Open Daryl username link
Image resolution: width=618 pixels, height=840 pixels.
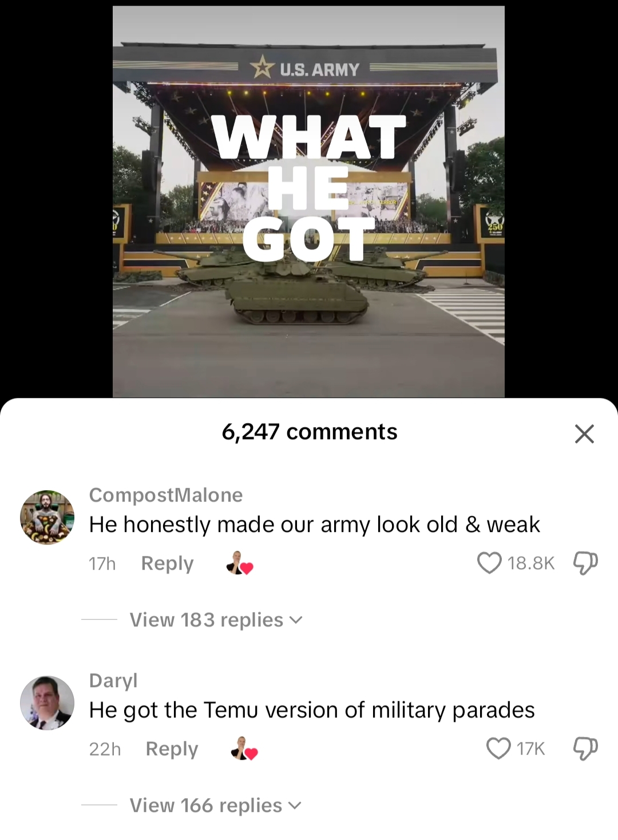tap(113, 680)
